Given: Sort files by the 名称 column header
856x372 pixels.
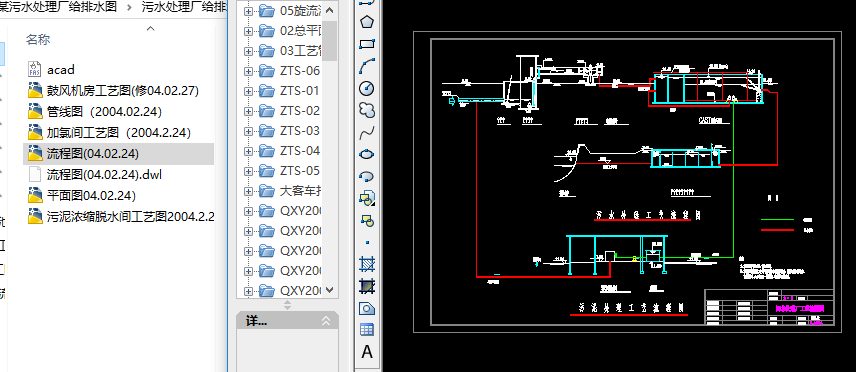Looking at the screenshot, I should [x=38, y=39].
